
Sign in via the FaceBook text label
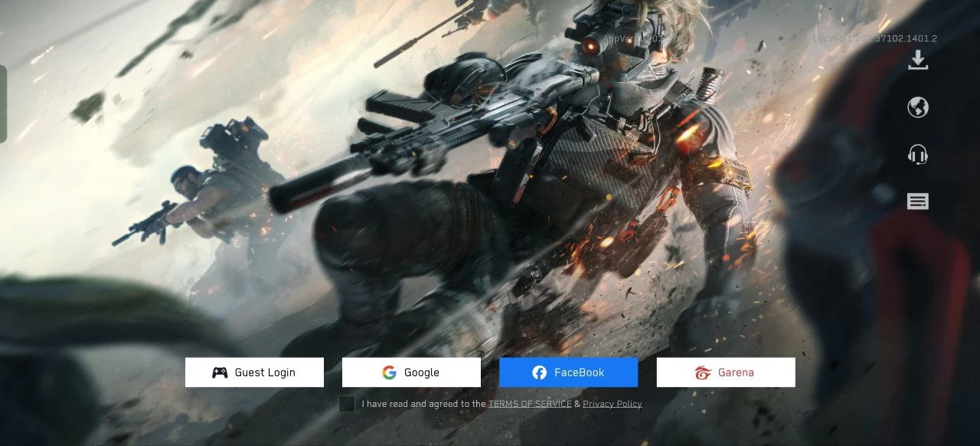(x=579, y=372)
